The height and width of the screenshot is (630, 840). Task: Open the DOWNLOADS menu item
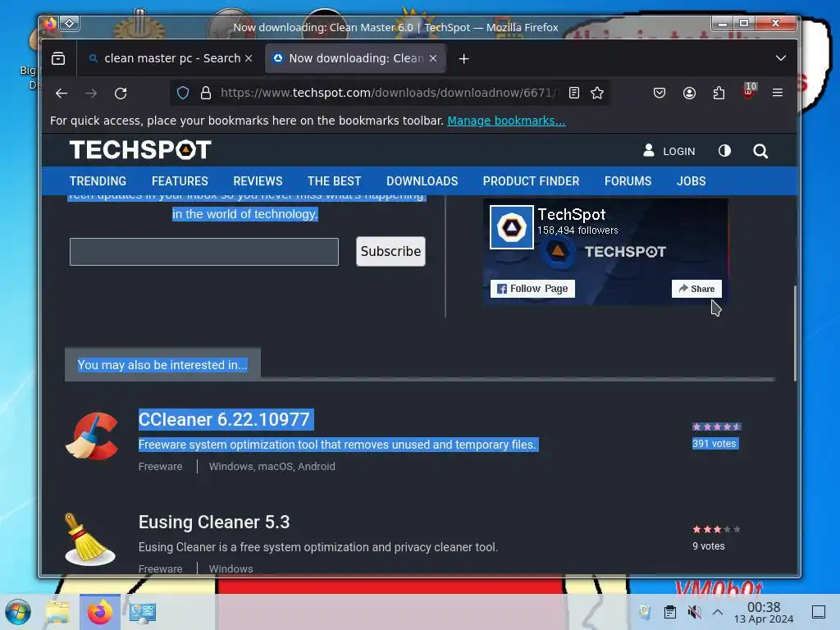point(422,181)
